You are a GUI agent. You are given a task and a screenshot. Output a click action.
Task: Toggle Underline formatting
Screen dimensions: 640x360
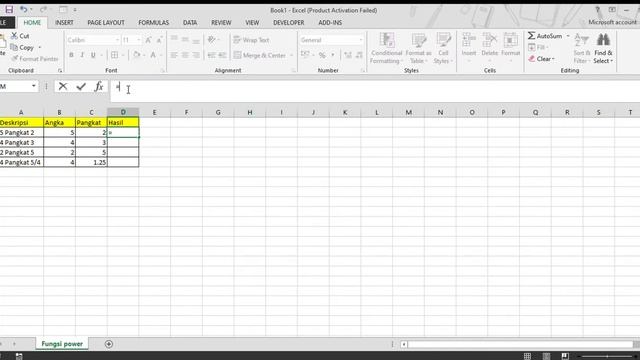[93, 55]
